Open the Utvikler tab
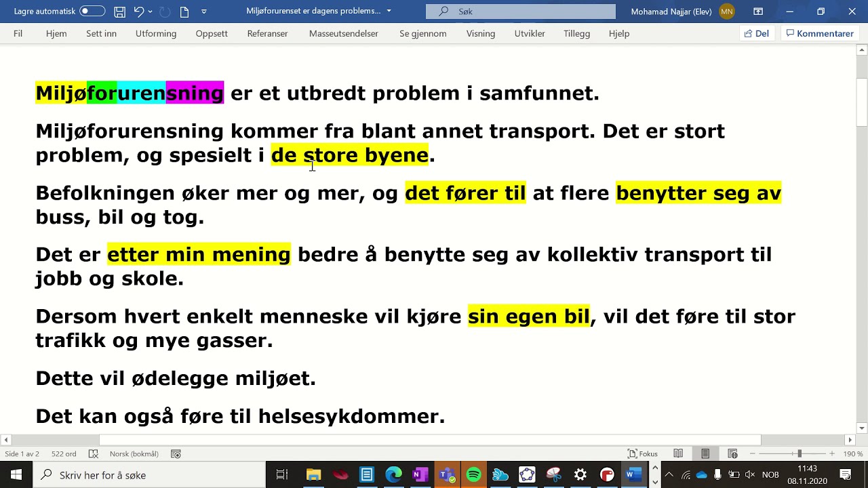Viewport: 868px width, 488px height. pos(530,33)
